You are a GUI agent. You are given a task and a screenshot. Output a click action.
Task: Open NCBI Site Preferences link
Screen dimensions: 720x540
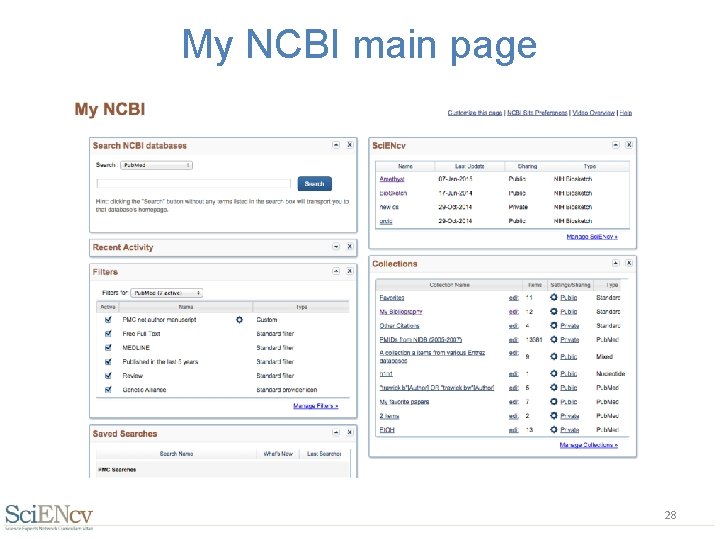(537, 112)
